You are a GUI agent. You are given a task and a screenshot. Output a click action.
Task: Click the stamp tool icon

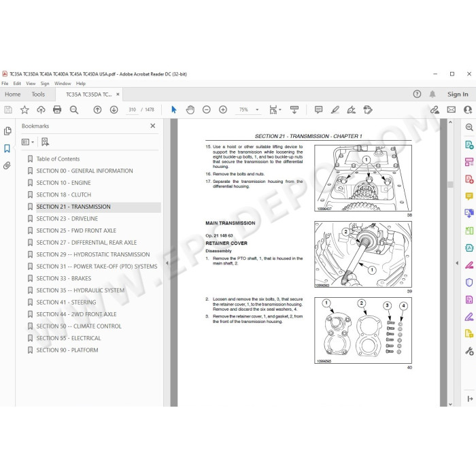(x=368, y=109)
